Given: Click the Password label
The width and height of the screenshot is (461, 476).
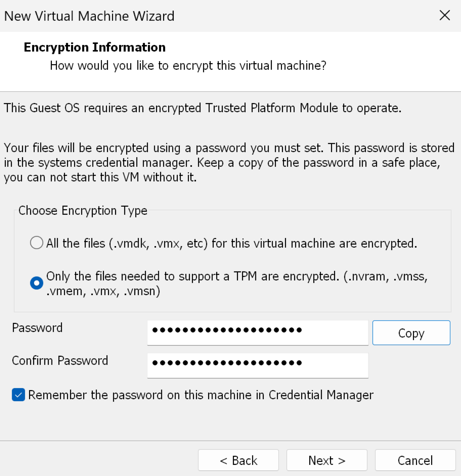Looking at the screenshot, I should tap(37, 328).
